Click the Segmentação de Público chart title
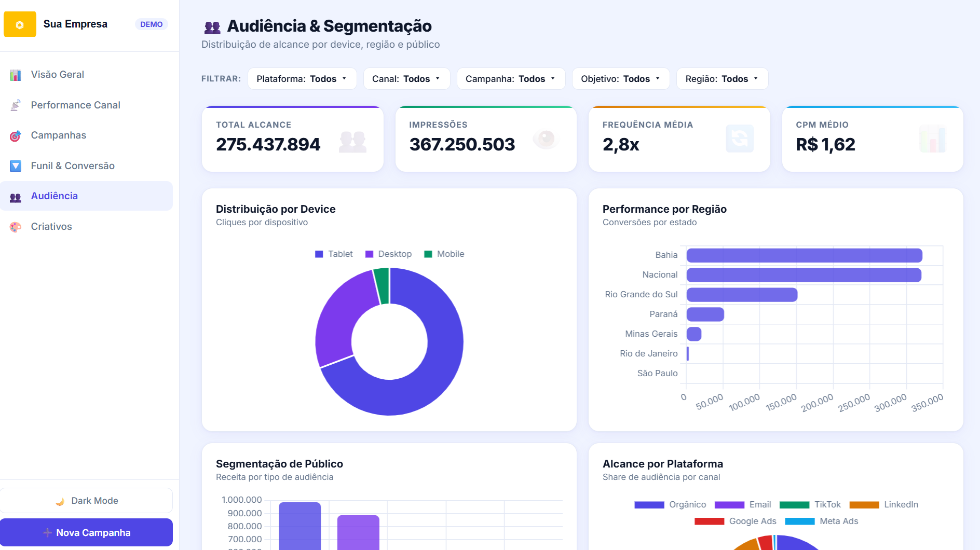This screenshot has width=980, height=550. (279, 464)
